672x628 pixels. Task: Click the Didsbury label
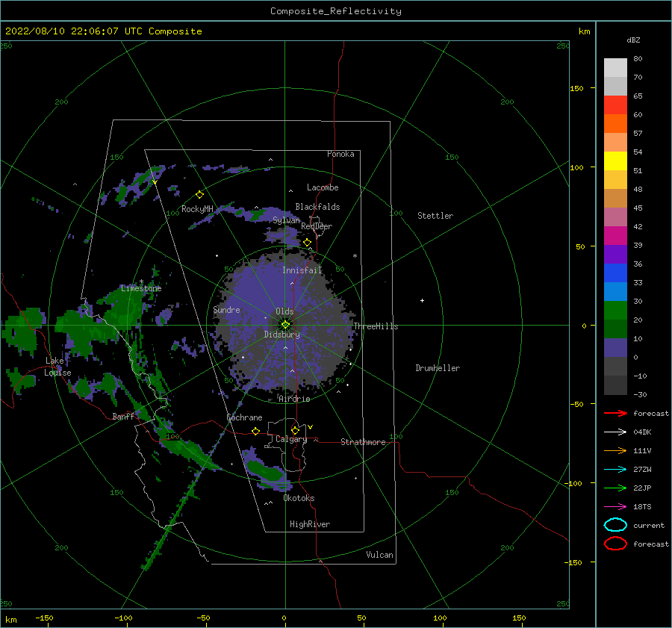tap(282, 335)
